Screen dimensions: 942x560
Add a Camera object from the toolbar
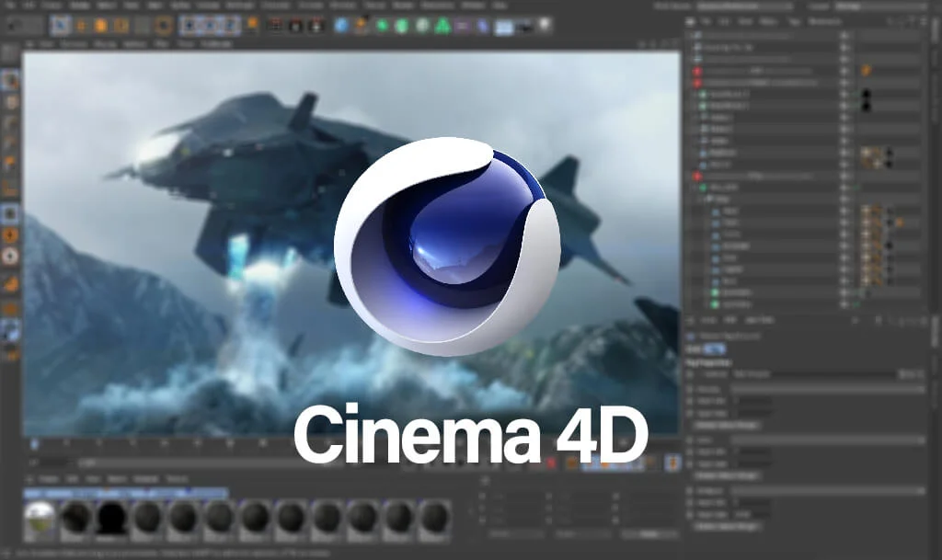[524, 27]
